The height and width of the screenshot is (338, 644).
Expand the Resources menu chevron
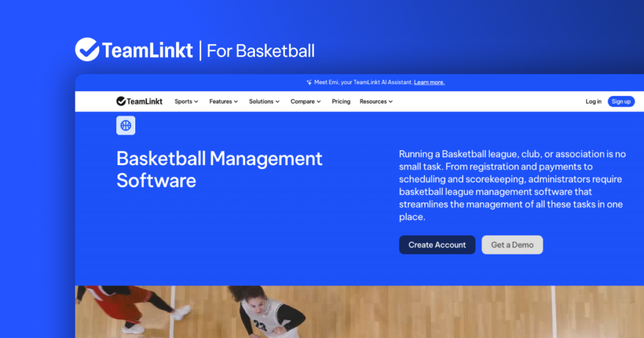click(x=391, y=102)
